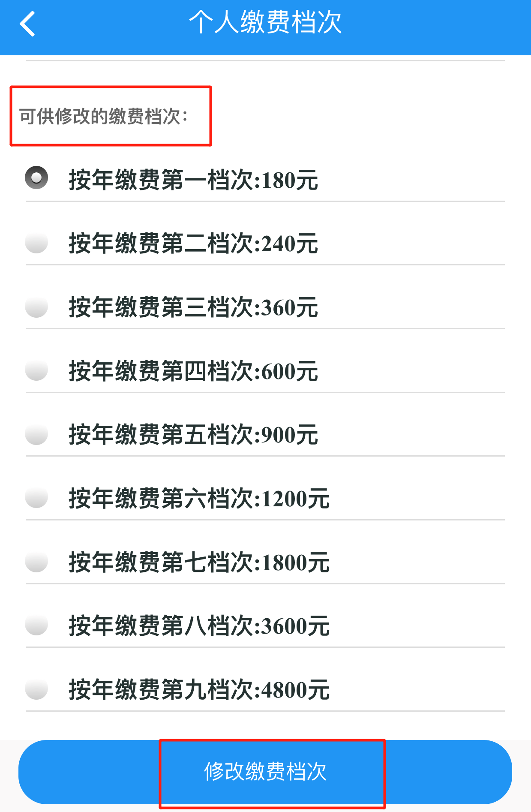
Task: Tap the 按年缴费第七档次:1800元 label
Action: pyautogui.click(x=199, y=562)
